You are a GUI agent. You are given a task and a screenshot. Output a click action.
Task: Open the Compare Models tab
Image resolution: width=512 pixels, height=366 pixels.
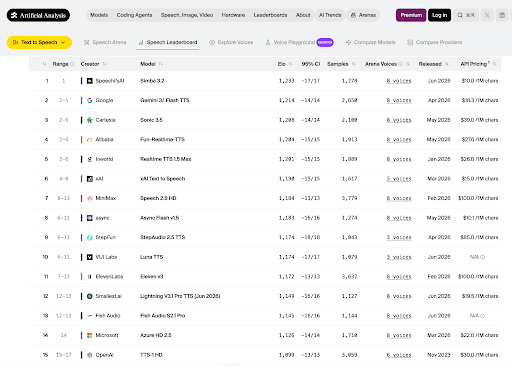(x=371, y=42)
